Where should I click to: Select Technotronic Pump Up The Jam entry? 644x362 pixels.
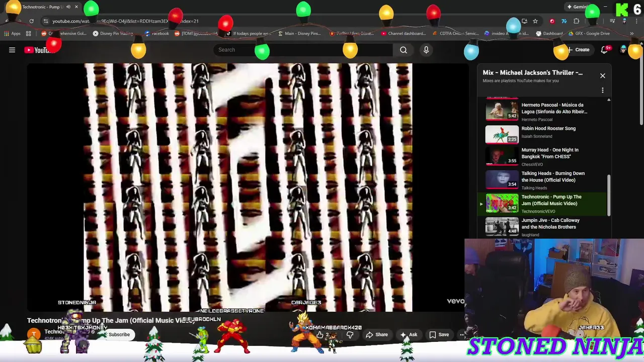click(x=544, y=204)
